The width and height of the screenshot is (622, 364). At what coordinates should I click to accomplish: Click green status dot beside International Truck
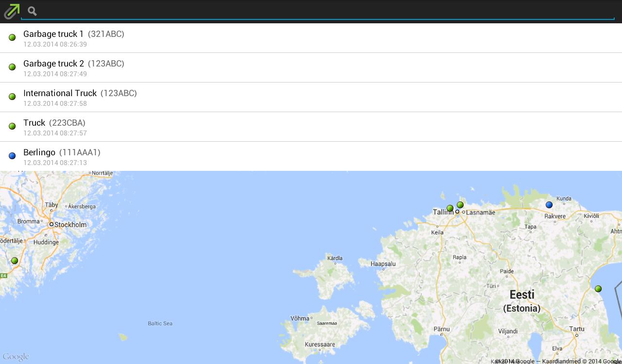tap(12, 97)
